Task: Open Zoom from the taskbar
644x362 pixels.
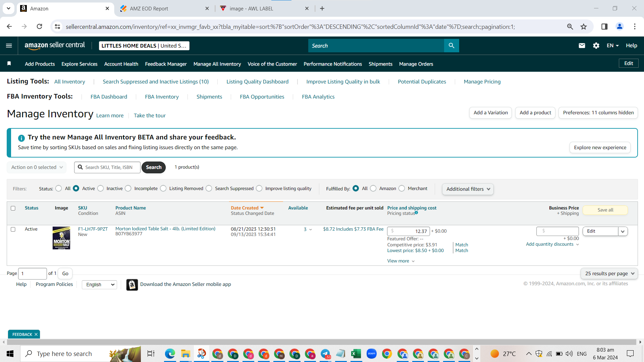Action: click(x=372, y=354)
